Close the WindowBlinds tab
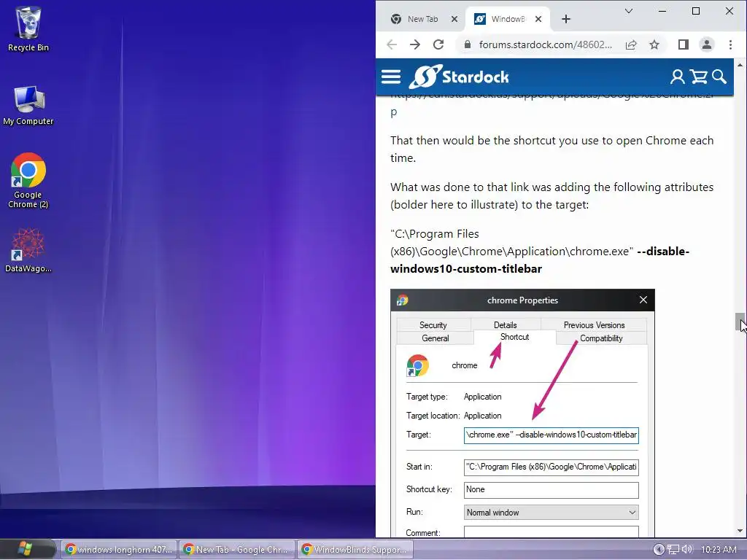The image size is (747, 560). (x=538, y=19)
